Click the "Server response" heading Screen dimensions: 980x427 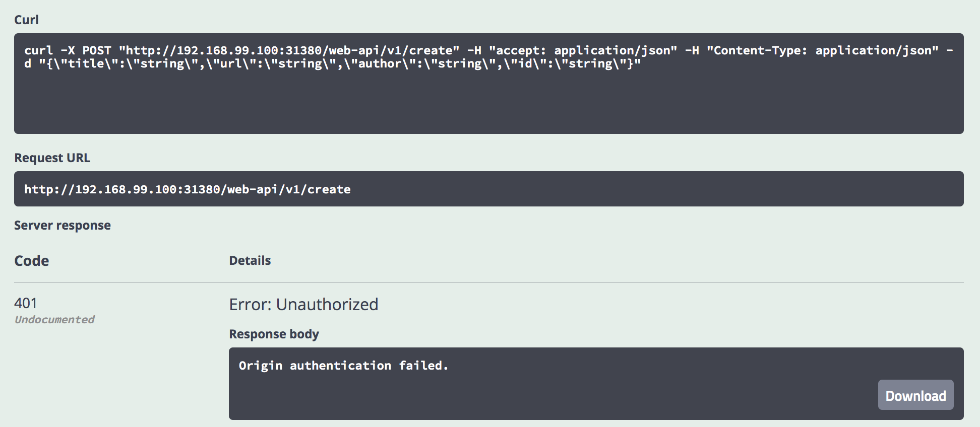tap(63, 225)
